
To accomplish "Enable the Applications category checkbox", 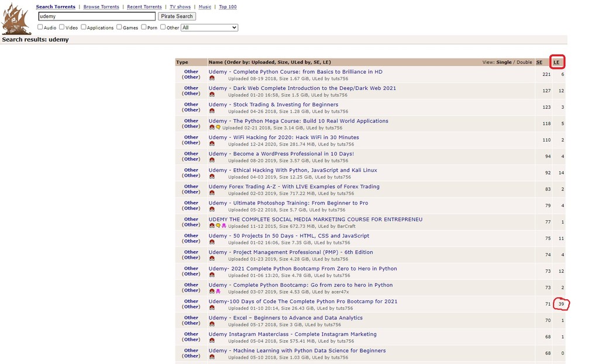I will click(x=83, y=27).
